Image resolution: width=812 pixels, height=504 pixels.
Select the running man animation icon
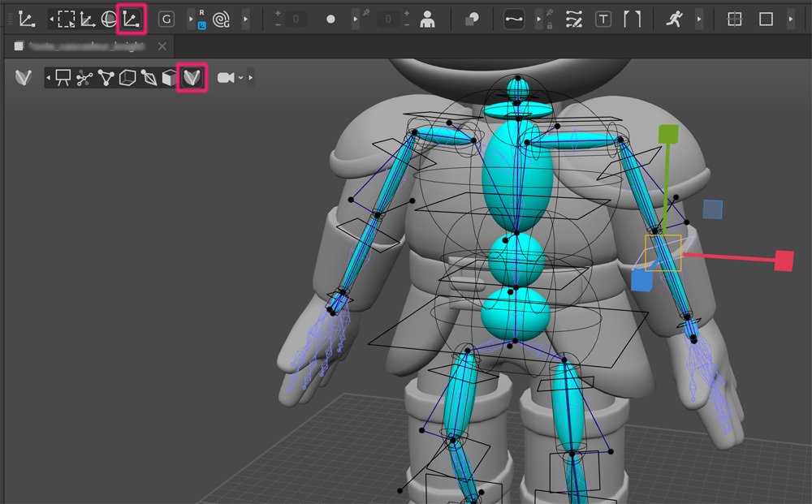[674, 18]
